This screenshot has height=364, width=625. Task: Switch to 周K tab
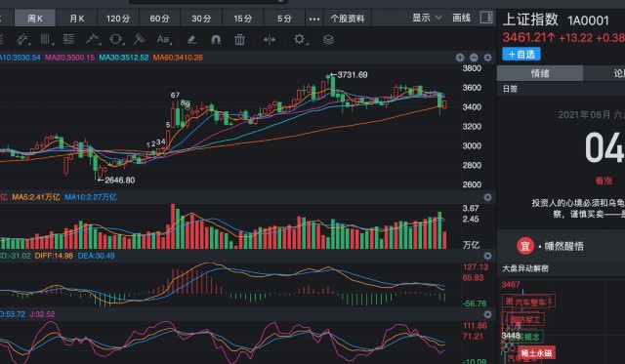[35, 19]
